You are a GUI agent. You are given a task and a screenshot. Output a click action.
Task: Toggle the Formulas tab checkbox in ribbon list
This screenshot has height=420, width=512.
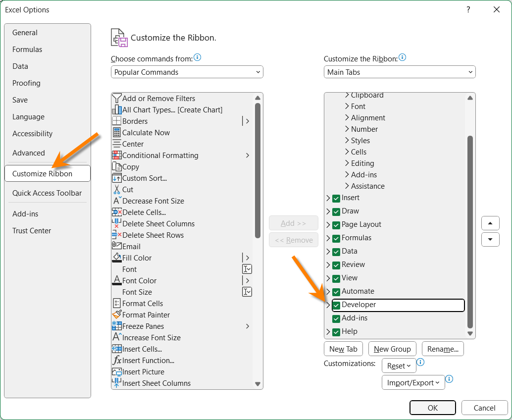coord(336,238)
